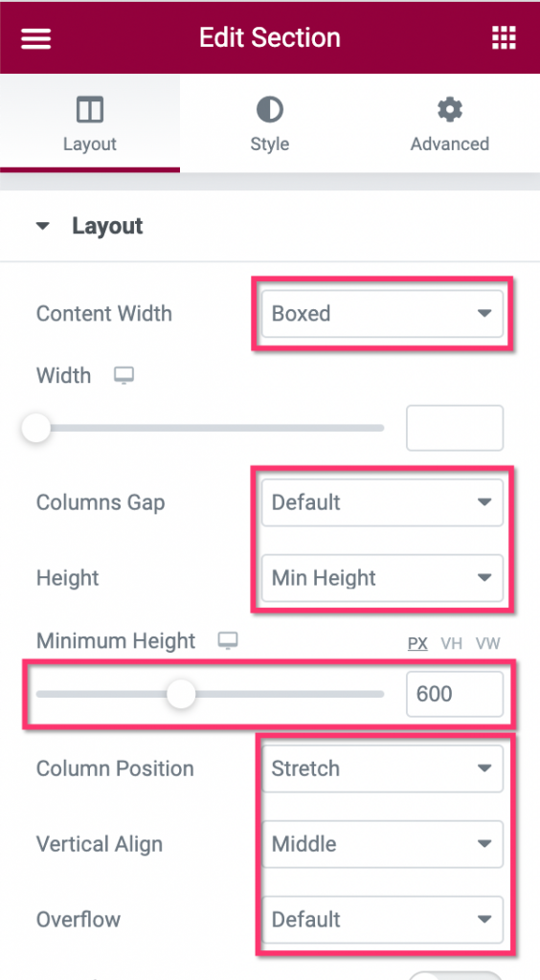
Task: Open the Vertical Align dropdown
Action: [383, 844]
